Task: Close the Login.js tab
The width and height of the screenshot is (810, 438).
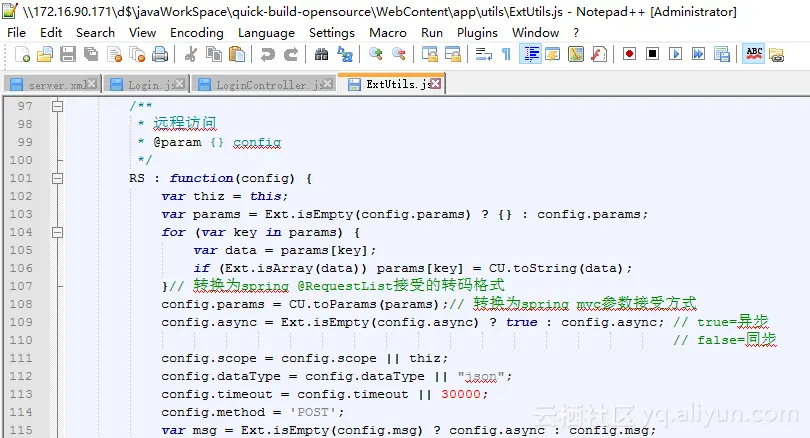Action: coord(179,83)
